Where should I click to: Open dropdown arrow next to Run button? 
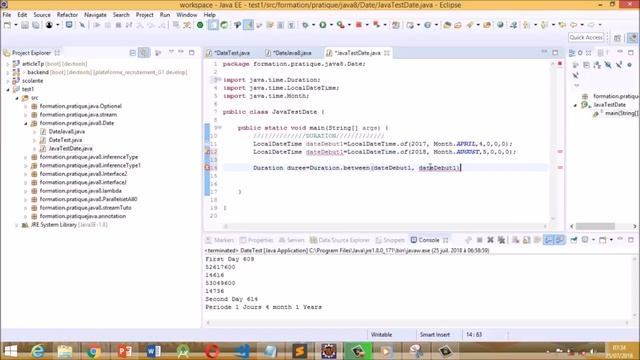click(x=331, y=25)
